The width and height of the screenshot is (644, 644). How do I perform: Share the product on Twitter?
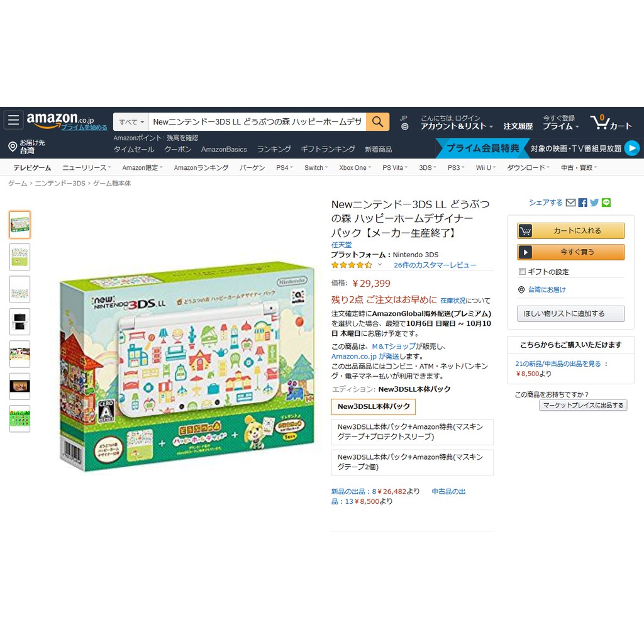[594, 203]
